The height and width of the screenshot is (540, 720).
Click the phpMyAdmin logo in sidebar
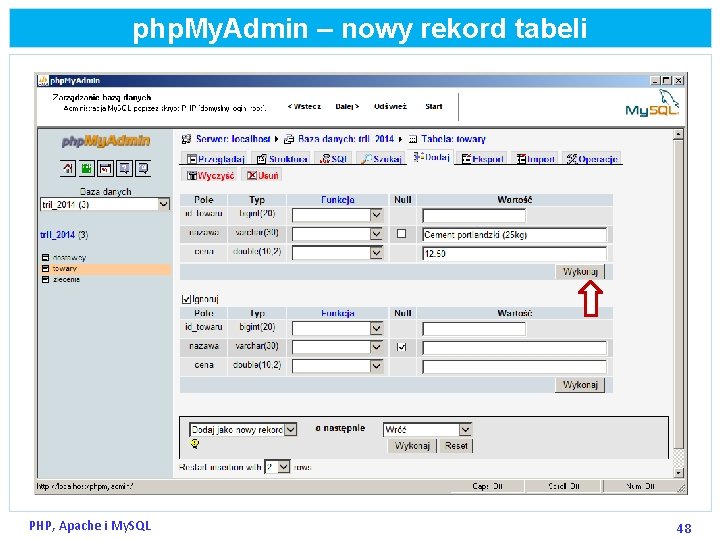click(106, 141)
